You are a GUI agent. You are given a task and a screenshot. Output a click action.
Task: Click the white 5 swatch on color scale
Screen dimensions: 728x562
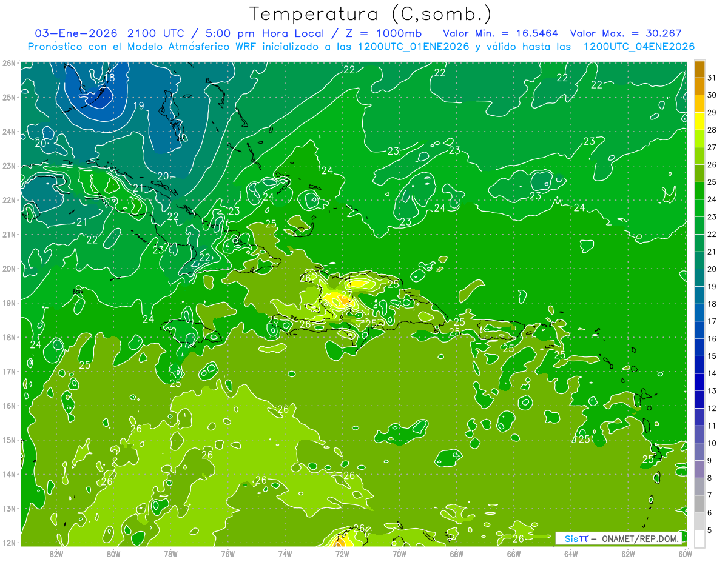coord(699,538)
